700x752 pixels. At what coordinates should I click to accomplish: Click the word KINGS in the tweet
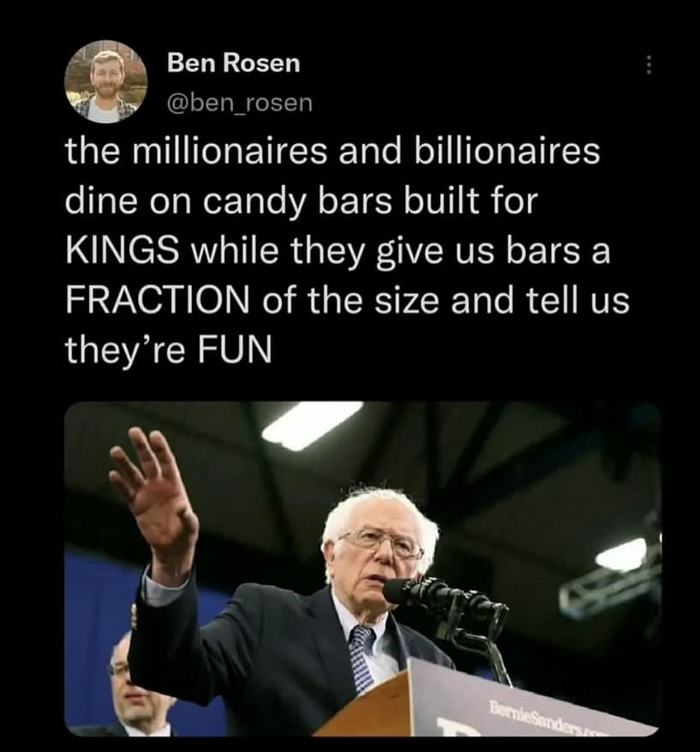122,248
